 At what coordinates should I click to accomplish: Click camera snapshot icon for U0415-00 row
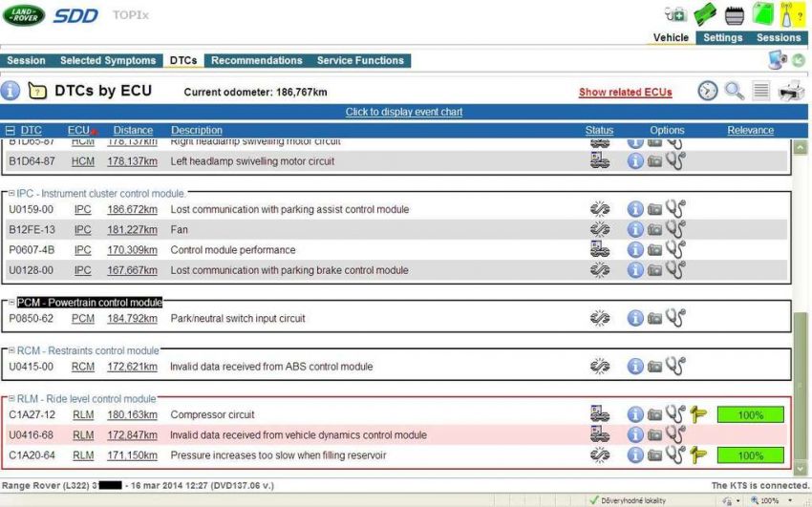tap(655, 367)
